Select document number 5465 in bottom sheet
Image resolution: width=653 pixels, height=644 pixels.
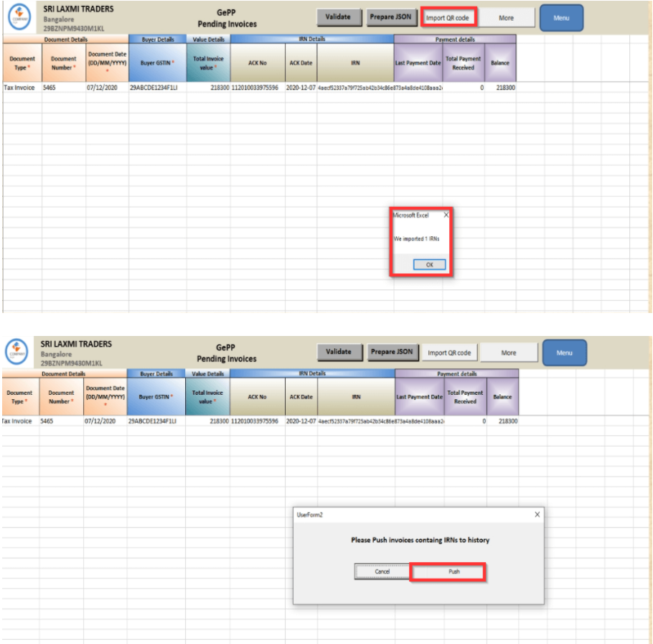tap(61, 421)
